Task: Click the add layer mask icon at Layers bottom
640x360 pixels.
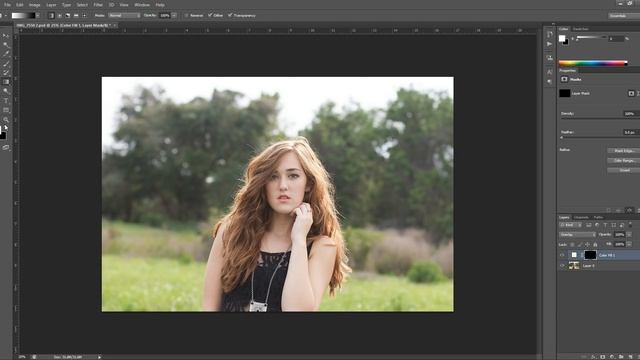Action: (602, 356)
